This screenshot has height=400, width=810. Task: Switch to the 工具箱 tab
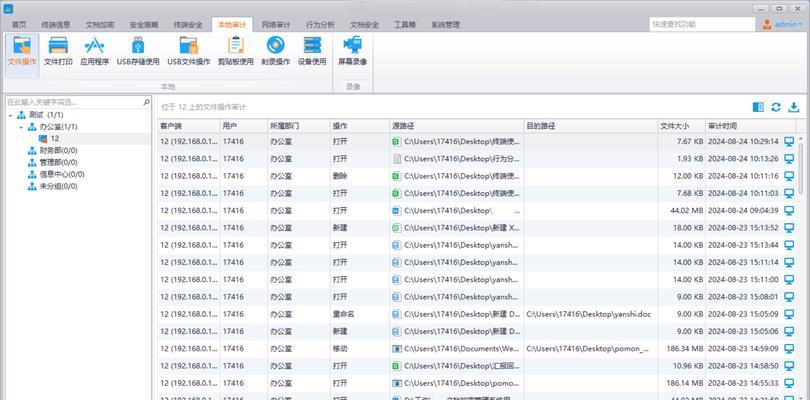pyautogui.click(x=404, y=25)
